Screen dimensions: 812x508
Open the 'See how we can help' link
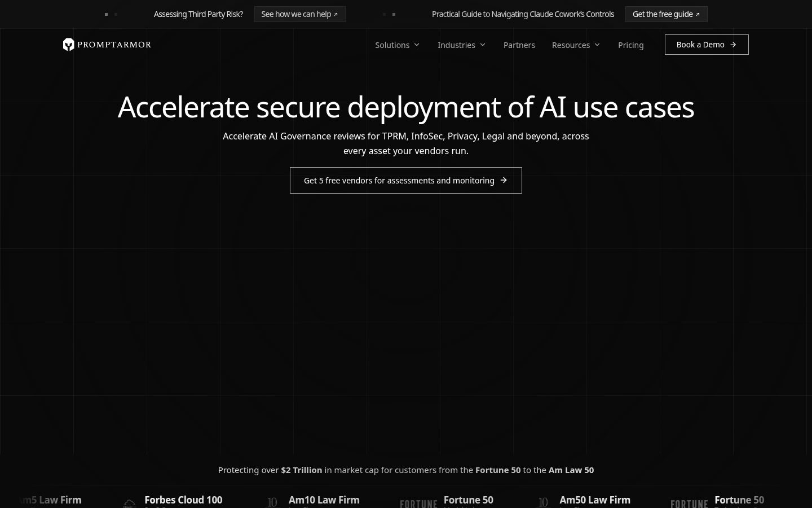[299, 14]
